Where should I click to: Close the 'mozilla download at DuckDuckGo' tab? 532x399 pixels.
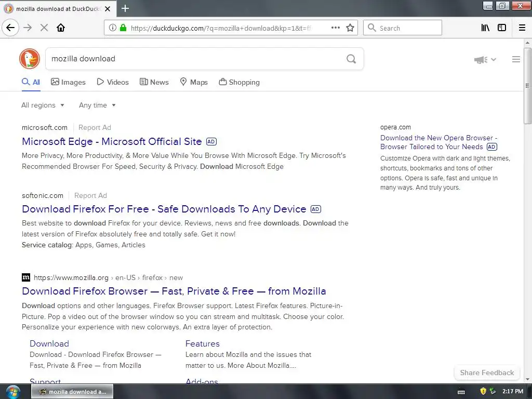click(108, 9)
